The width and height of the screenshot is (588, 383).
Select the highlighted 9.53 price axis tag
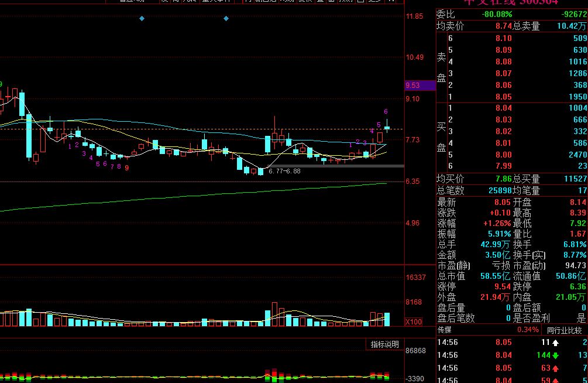coord(420,86)
